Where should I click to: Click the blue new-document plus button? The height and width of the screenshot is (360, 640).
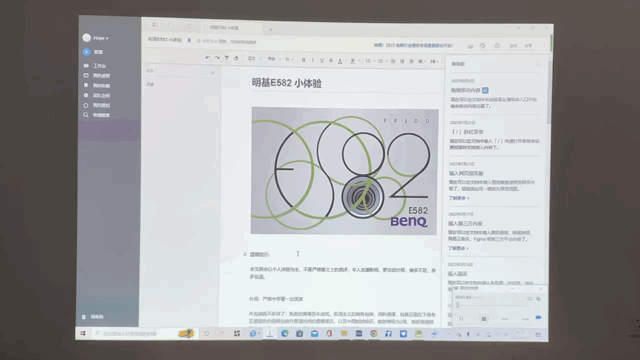coord(87,52)
